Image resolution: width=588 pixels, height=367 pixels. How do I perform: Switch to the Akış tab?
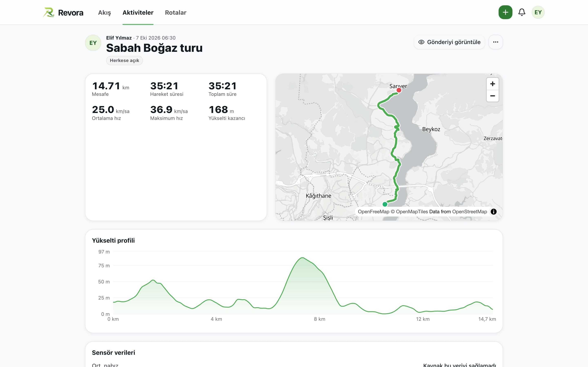105,12
